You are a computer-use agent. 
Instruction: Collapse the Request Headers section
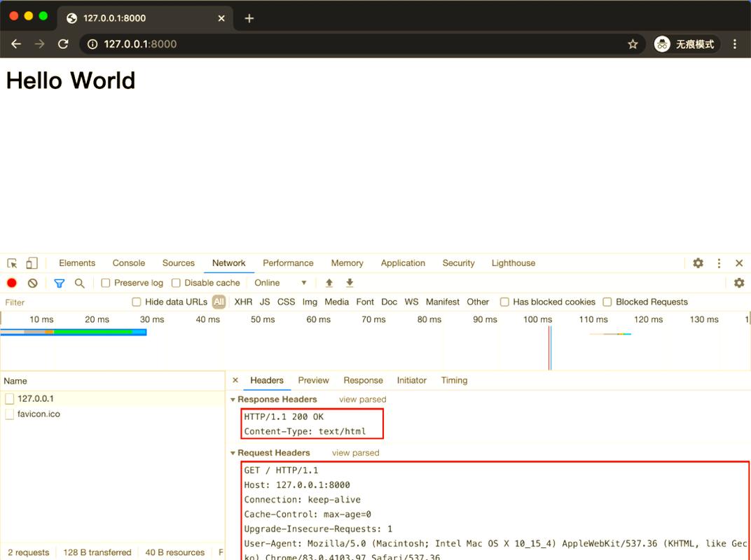[x=235, y=453]
